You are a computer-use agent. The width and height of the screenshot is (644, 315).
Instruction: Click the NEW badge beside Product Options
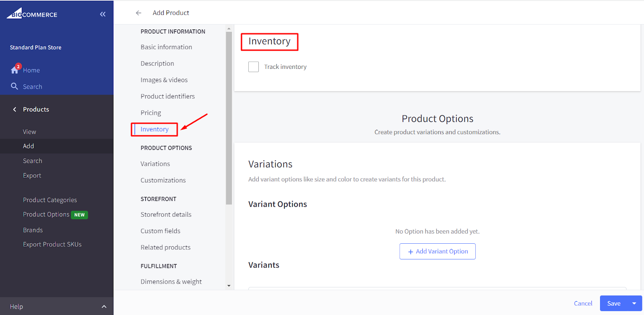click(x=79, y=215)
